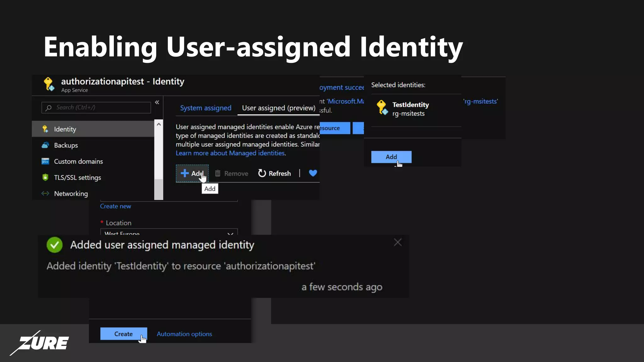Click the 'Microsoft.Ma' deployment link
This screenshot has height=362, width=644.
click(x=345, y=101)
